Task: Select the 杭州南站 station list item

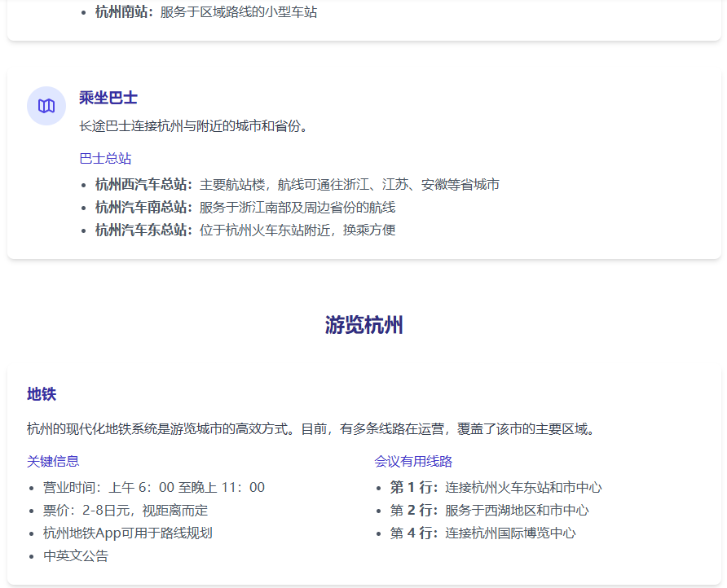Action: 206,12
